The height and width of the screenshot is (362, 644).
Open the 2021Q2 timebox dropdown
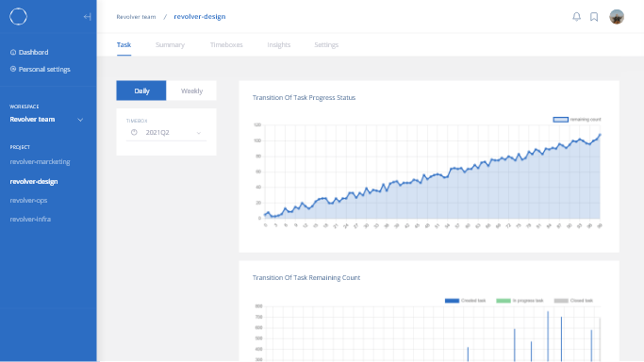pos(166,133)
